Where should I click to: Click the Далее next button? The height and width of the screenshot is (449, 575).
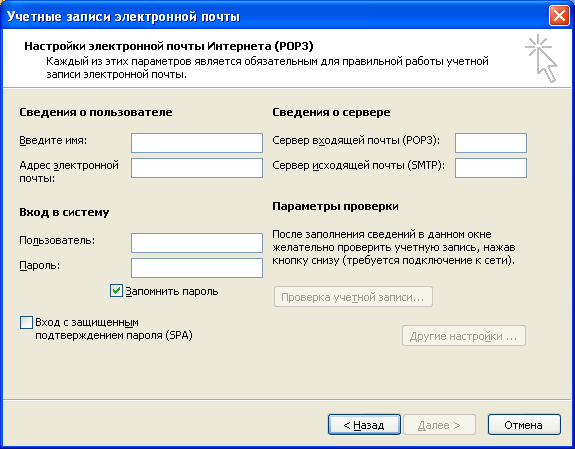[439, 425]
